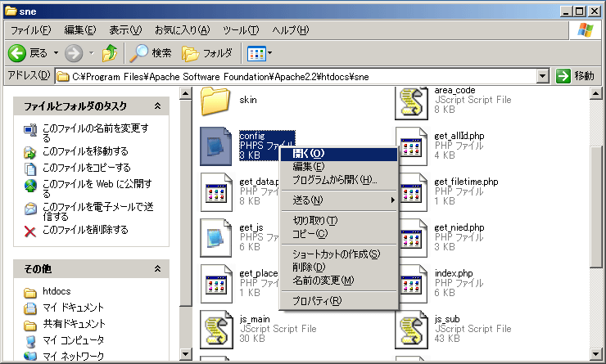The height and width of the screenshot is (364, 606).
Task: Click the file name get_filetime.php
Action: pyautogui.click(x=466, y=182)
